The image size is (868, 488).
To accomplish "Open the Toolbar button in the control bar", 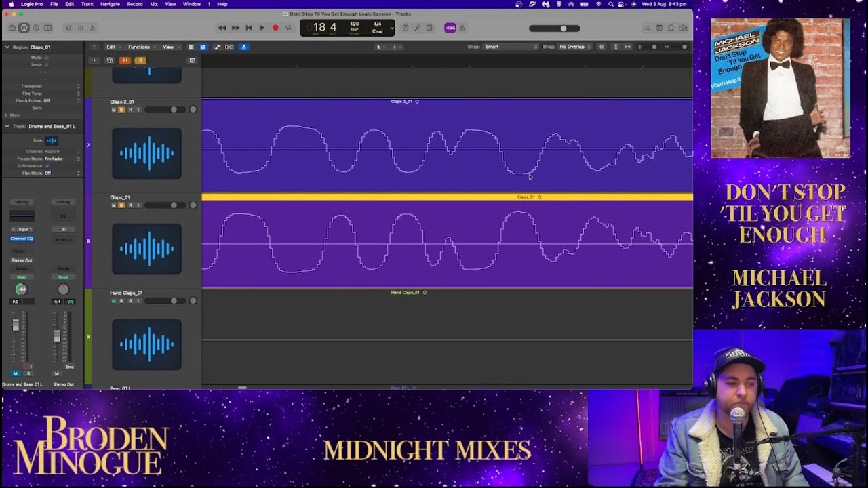I will (x=47, y=28).
